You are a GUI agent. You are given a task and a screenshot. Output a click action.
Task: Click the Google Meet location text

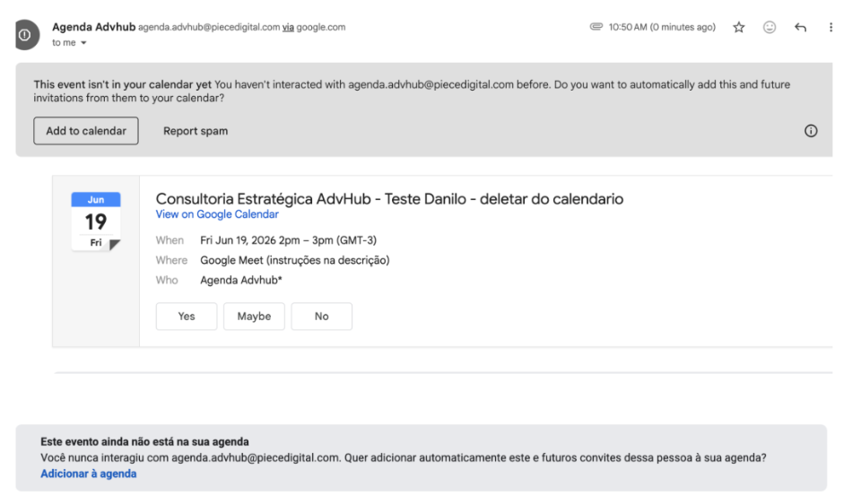tap(295, 260)
